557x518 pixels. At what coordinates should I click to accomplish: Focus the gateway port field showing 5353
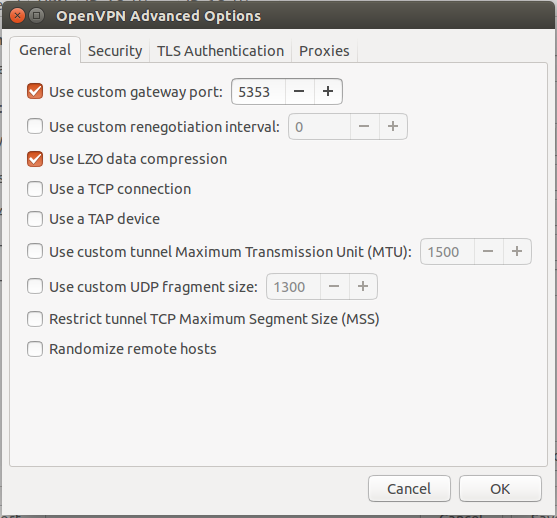258,92
